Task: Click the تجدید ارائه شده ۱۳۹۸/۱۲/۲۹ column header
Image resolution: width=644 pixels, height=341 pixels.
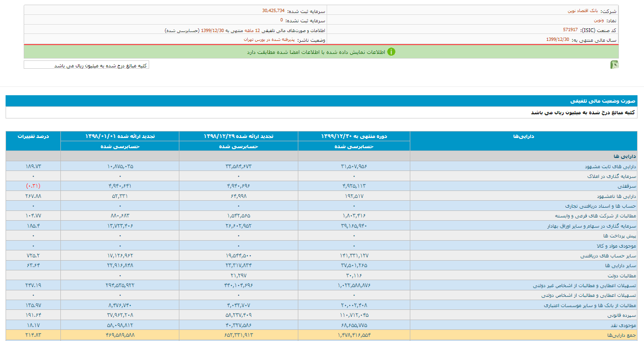Action: pyautogui.click(x=238, y=136)
